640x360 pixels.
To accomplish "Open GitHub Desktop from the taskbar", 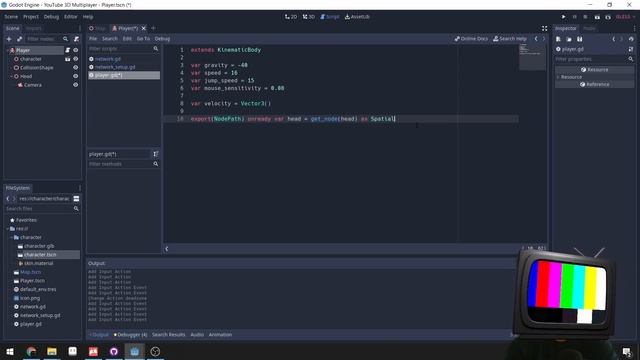I will pos(114,351).
